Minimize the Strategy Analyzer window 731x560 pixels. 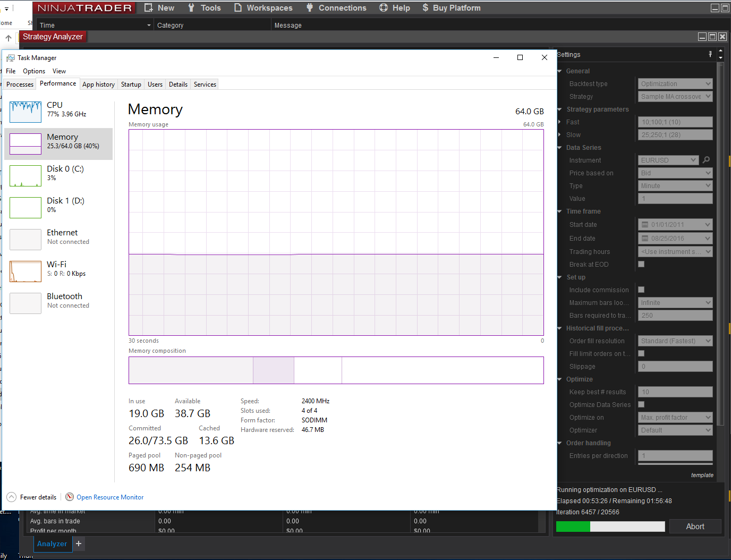click(x=702, y=37)
